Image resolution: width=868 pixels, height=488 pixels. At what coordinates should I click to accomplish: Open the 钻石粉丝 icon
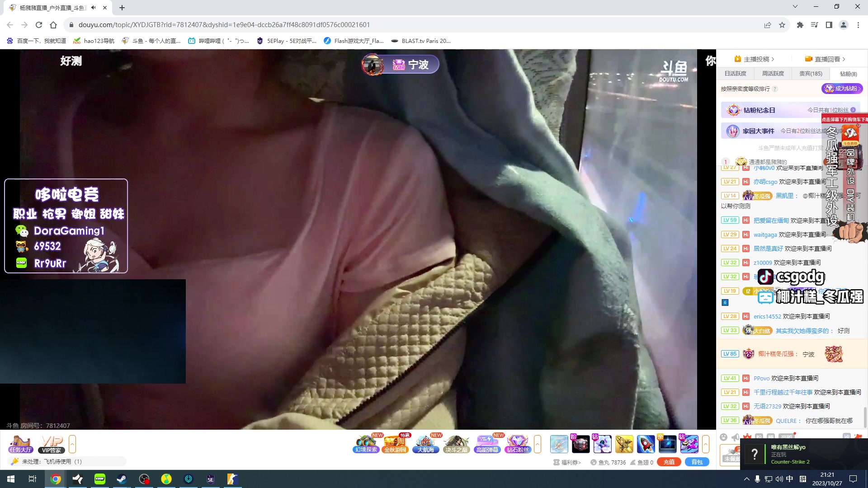point(518,444)
